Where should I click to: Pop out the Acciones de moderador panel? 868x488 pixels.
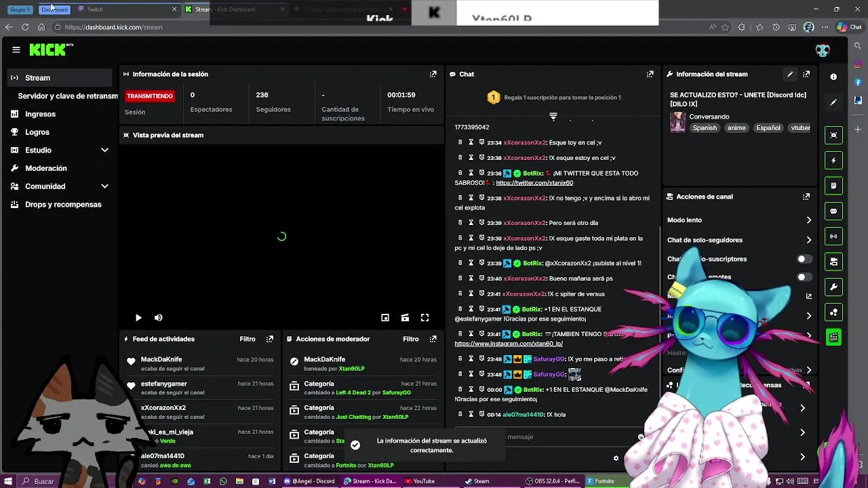[433, 339]
